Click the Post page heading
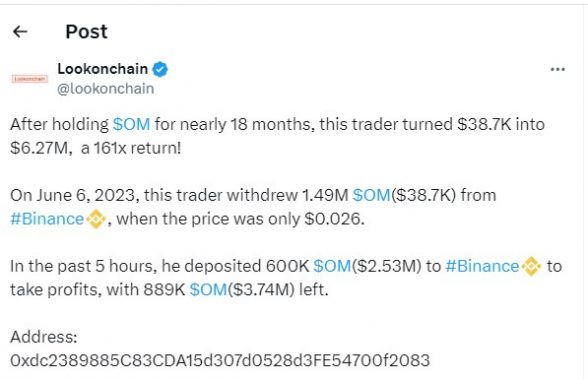The width and height of the screenshot is (588, 380). pyautogui.click(x=86, y=32)
